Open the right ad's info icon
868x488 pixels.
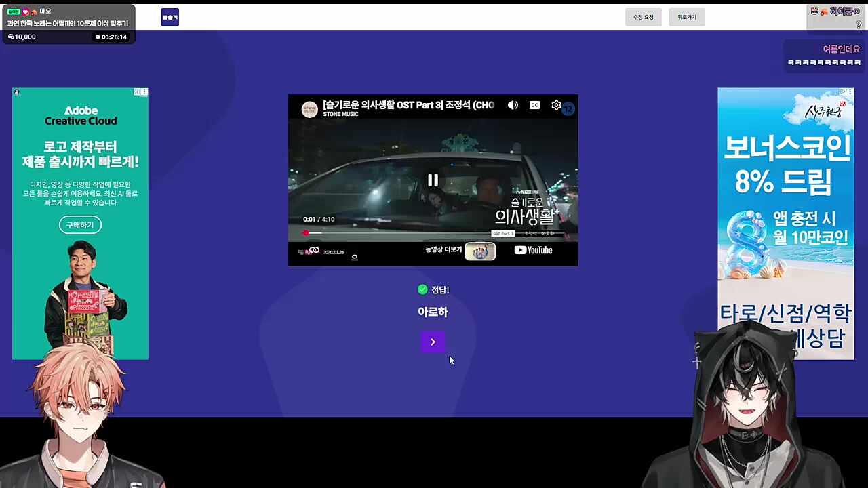843,91
